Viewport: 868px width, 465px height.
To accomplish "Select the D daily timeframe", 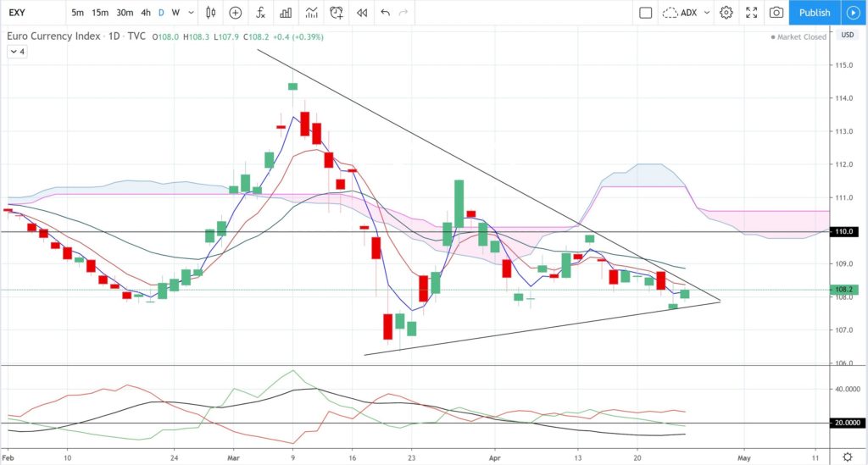I will point(161,12).
